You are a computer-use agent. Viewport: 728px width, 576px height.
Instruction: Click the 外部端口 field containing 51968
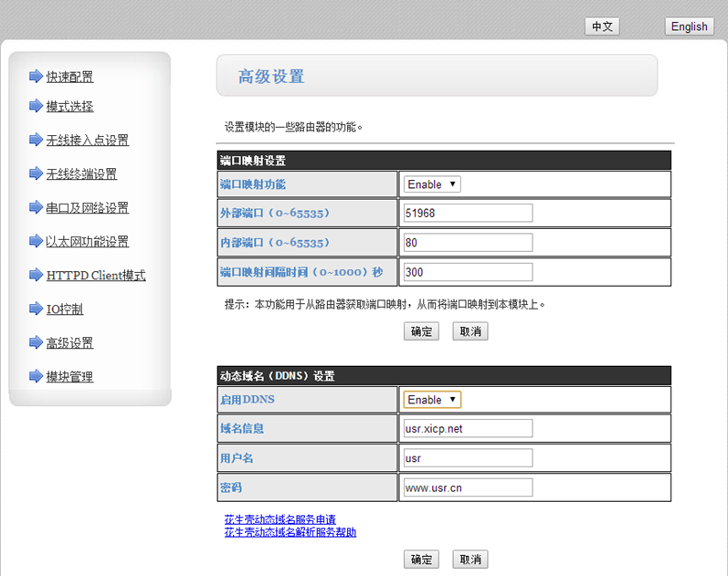coord(468,213)
